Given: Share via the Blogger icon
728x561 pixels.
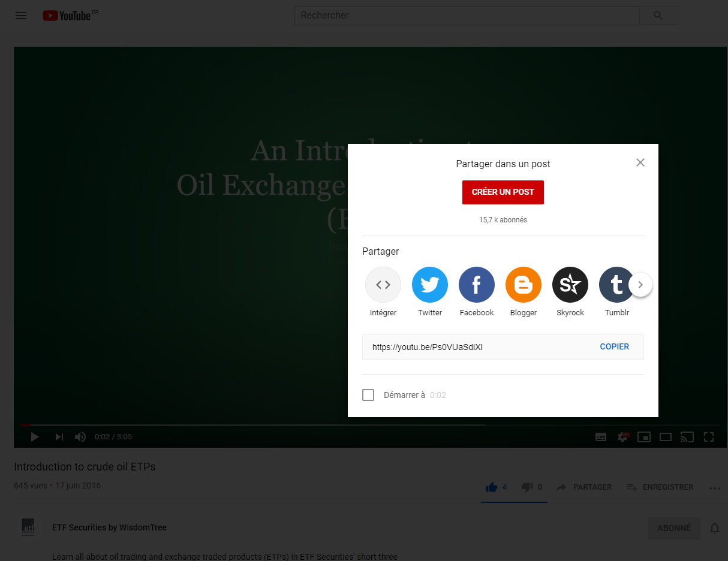Looking at the screenshot, I should click(524, 285).
